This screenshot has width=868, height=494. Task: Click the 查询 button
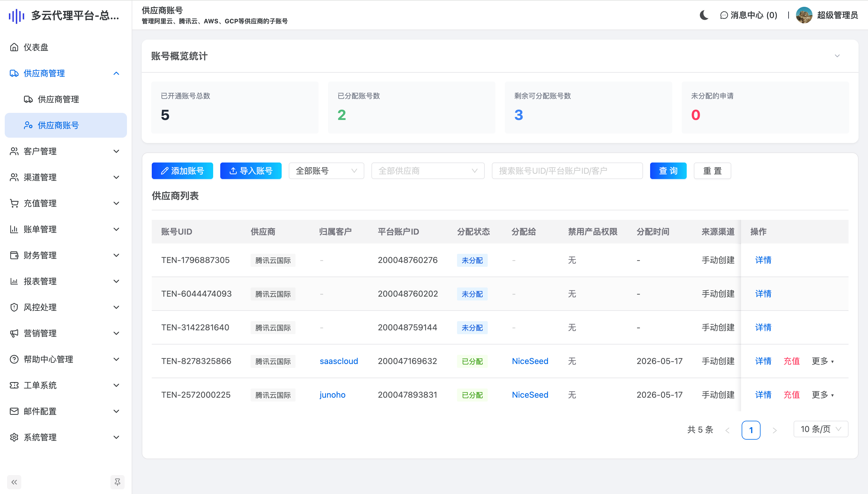[x=668, y=171]
